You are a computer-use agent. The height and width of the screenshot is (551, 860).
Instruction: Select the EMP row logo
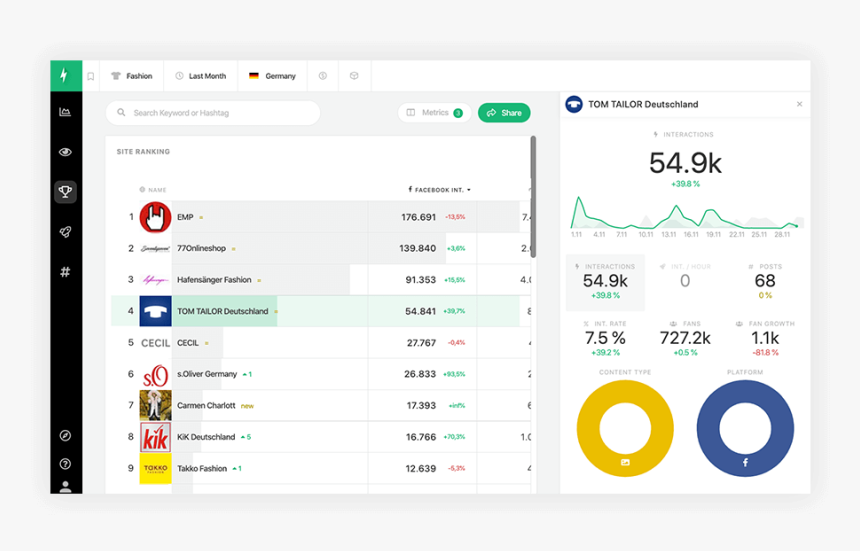[x=155, y=217]
